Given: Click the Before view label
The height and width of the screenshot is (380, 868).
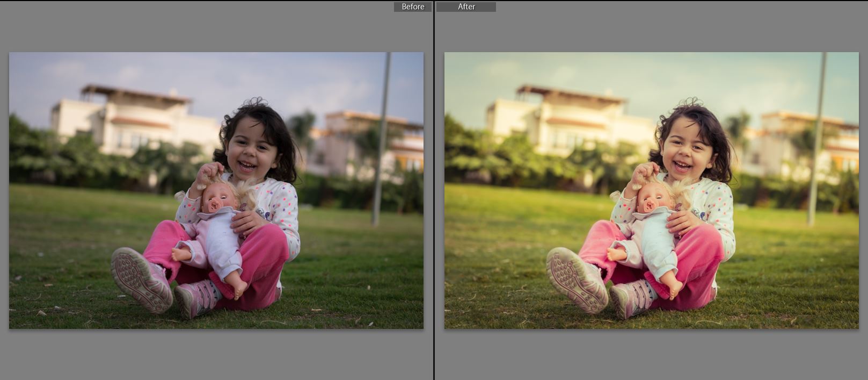Looking at the screenshot, I should point(412,7).
